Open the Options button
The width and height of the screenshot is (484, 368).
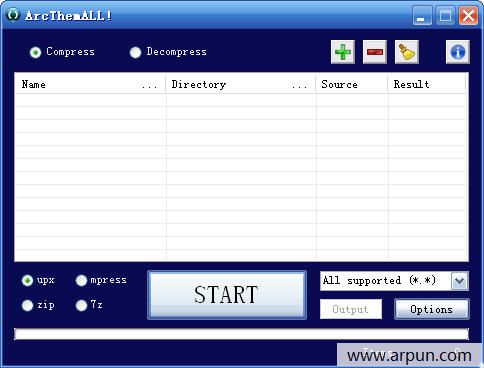[432, 309]
